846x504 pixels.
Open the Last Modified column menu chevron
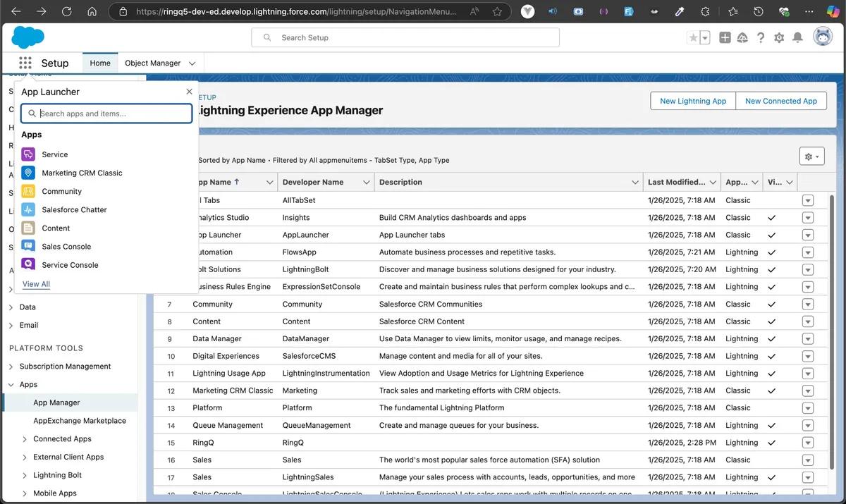712,183
